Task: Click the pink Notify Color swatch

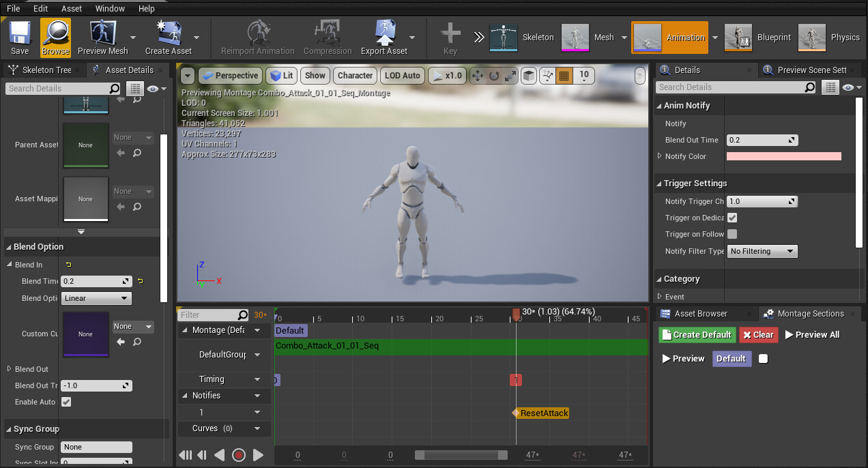Action: [783, 156]
